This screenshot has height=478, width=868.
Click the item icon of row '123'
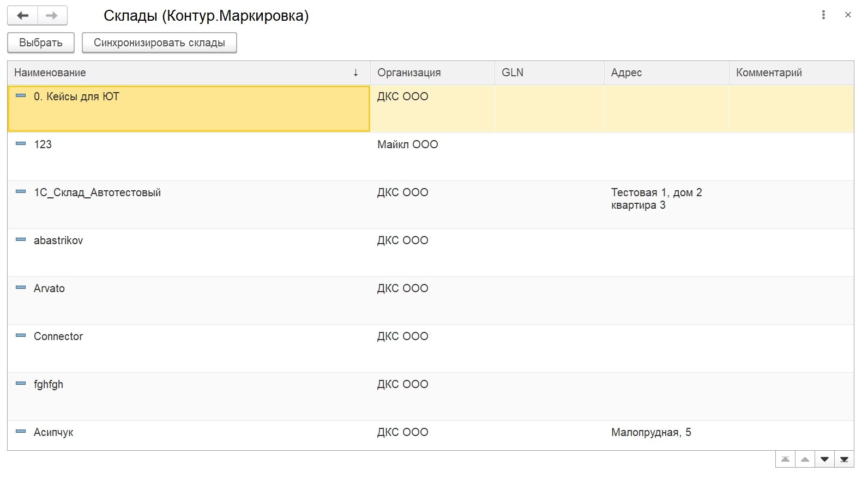[x=21, y=144]
